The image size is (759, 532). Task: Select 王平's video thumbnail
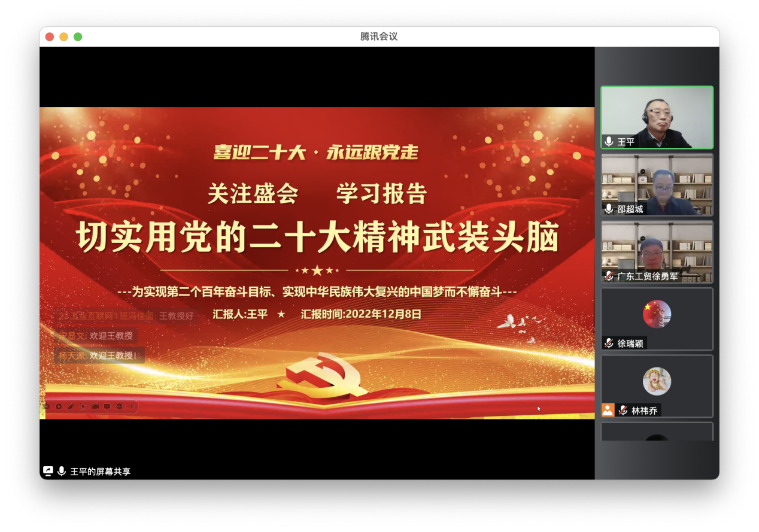pos(657,117)
